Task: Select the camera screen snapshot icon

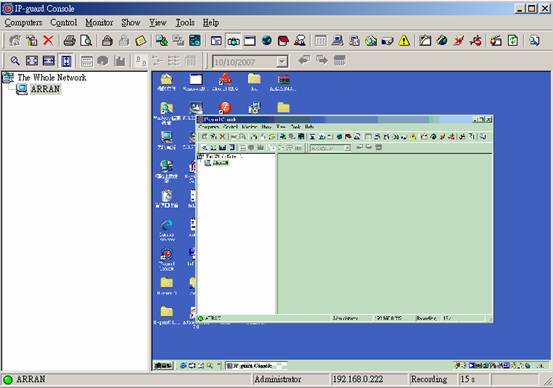Action: click(233, 41)
